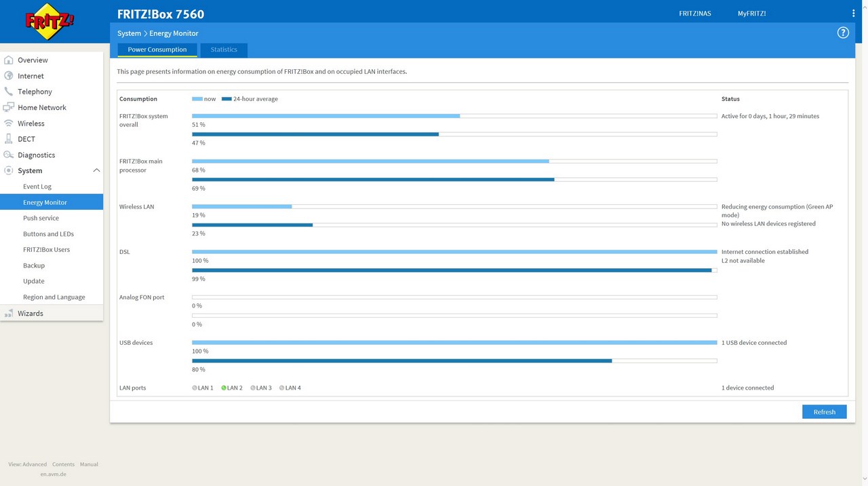Click the '1 USB device connected' status
This screenshot has height=486, width=868.
click(754, 343)
